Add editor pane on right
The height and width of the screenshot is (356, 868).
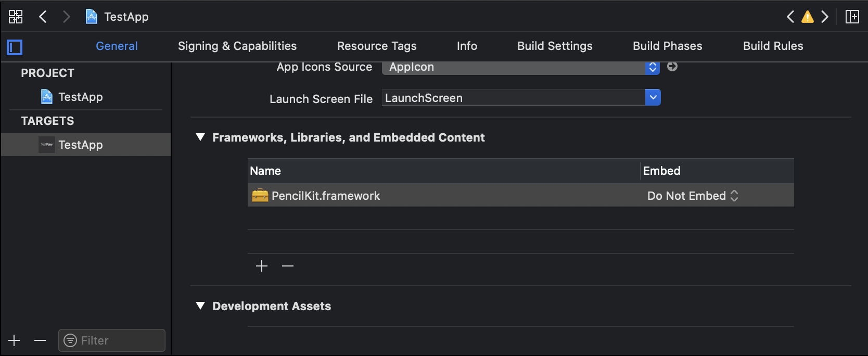click(x=852, y=17)
